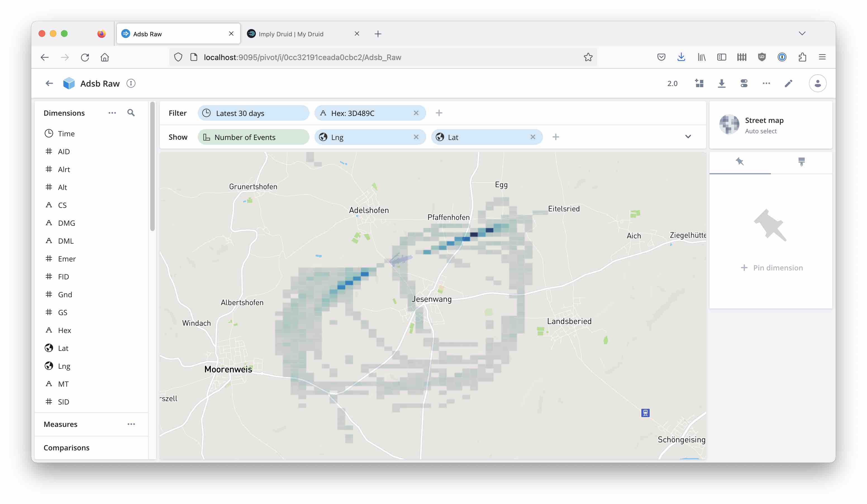867x504 pixels.
Task: Click the add to dashboard icon
Action: [699, 84]
